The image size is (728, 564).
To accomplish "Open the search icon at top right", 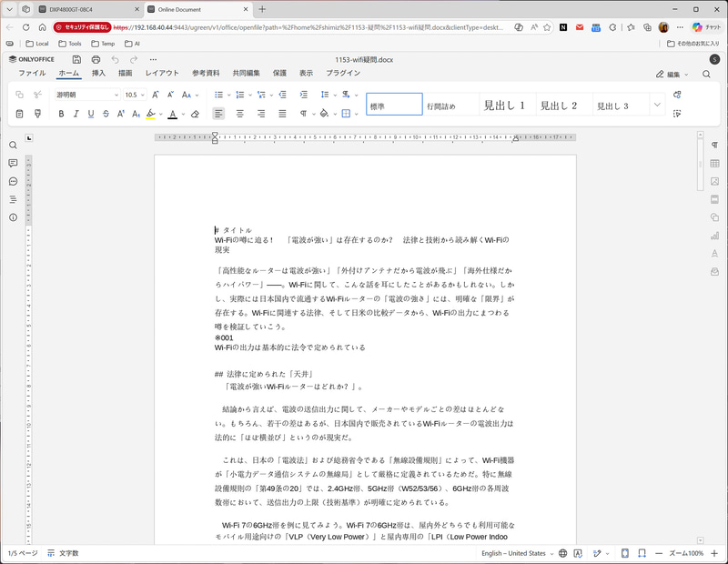I will [706, 75].
